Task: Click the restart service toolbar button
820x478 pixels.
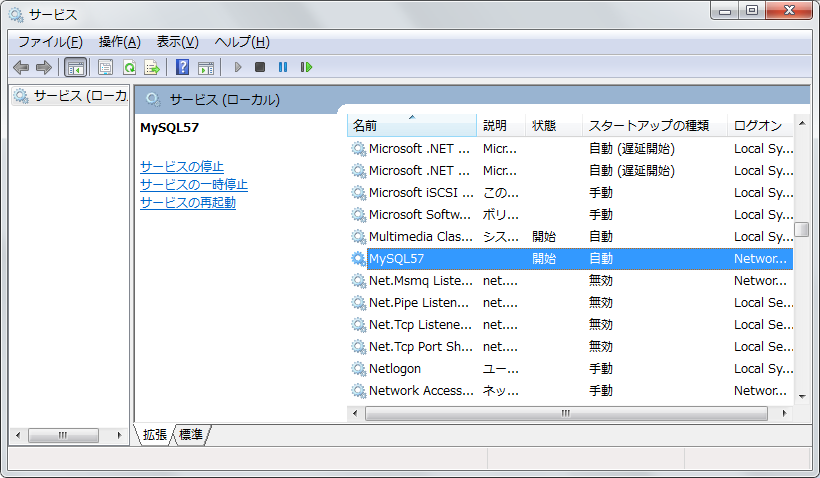Action: [x=306, y=67]
